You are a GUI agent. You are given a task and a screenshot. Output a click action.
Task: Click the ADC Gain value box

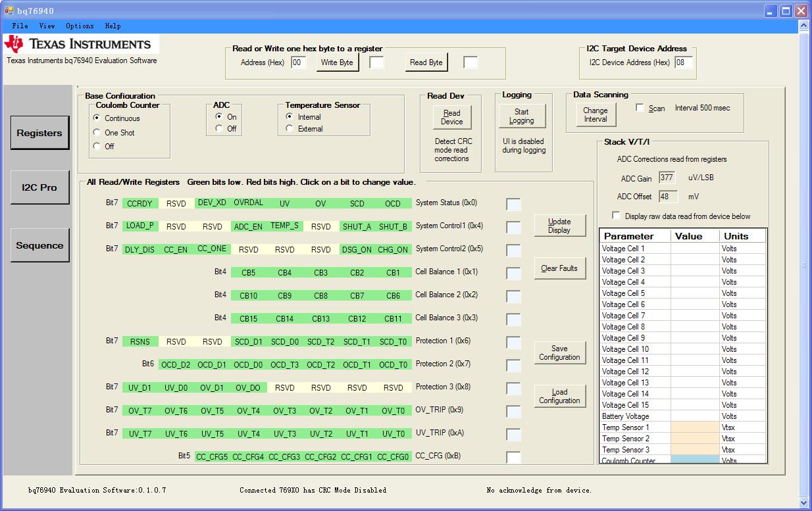pos(667,178)
